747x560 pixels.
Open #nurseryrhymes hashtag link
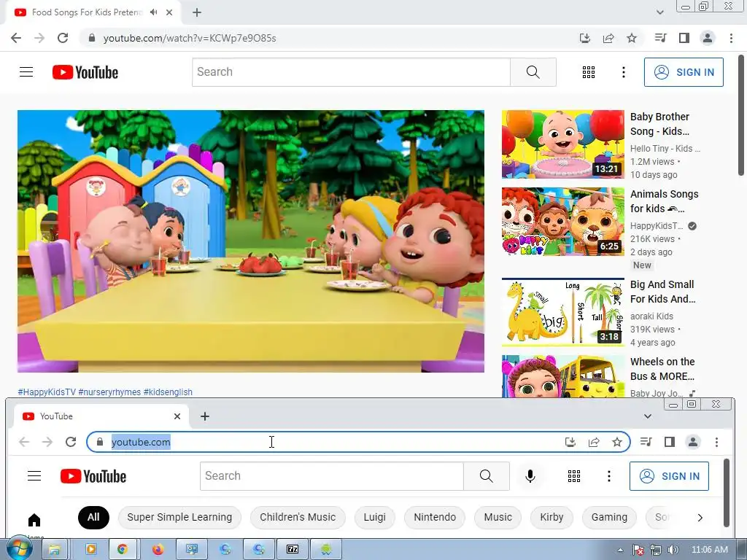click(x=109, y=392)
